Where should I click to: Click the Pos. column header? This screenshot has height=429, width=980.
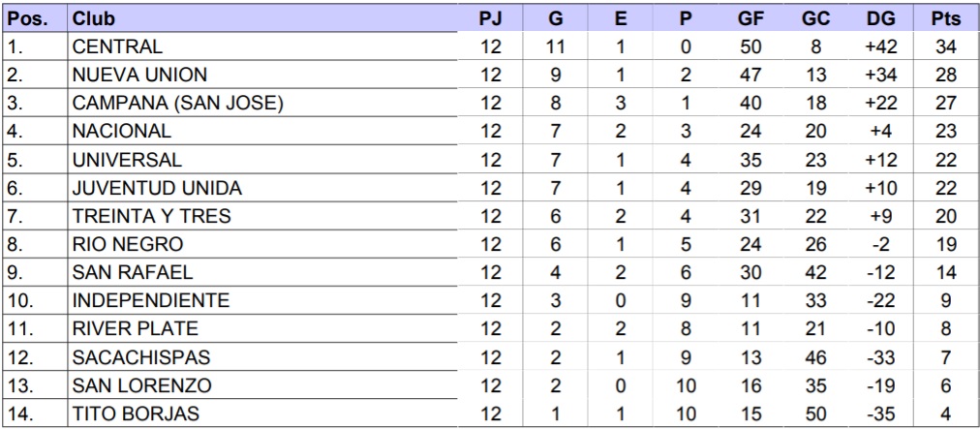(34, 18)
